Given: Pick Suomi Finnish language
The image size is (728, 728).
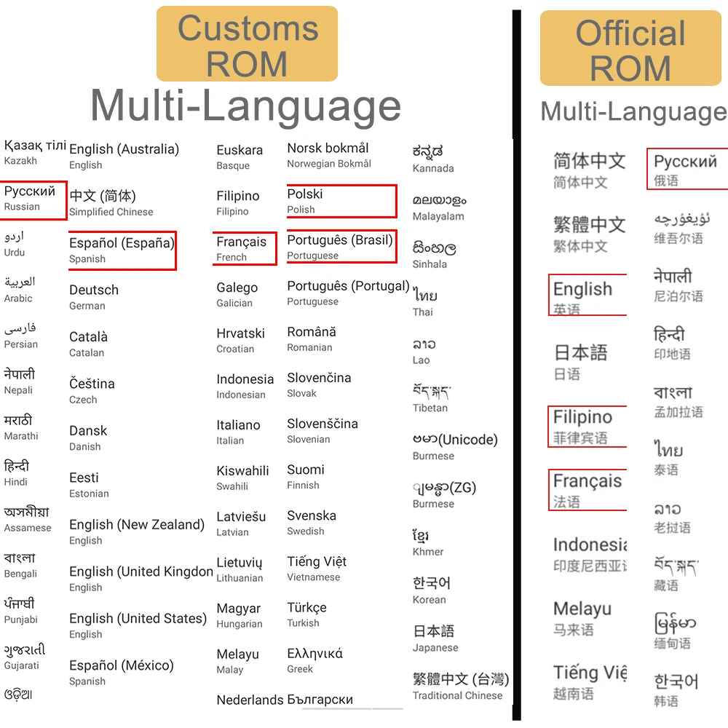Looking at the screenshot, I should [306, 477].
